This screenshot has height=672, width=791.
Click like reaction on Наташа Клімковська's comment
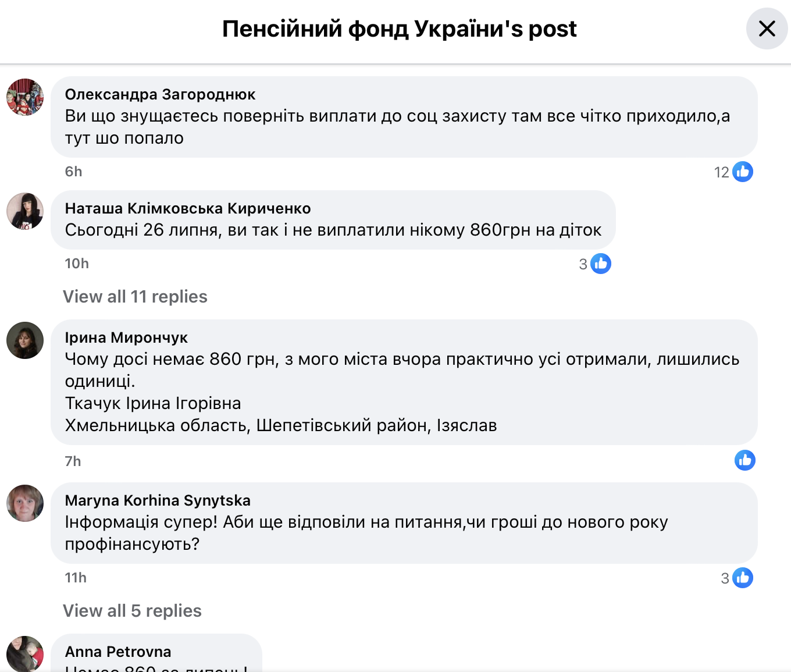(600, 264)
